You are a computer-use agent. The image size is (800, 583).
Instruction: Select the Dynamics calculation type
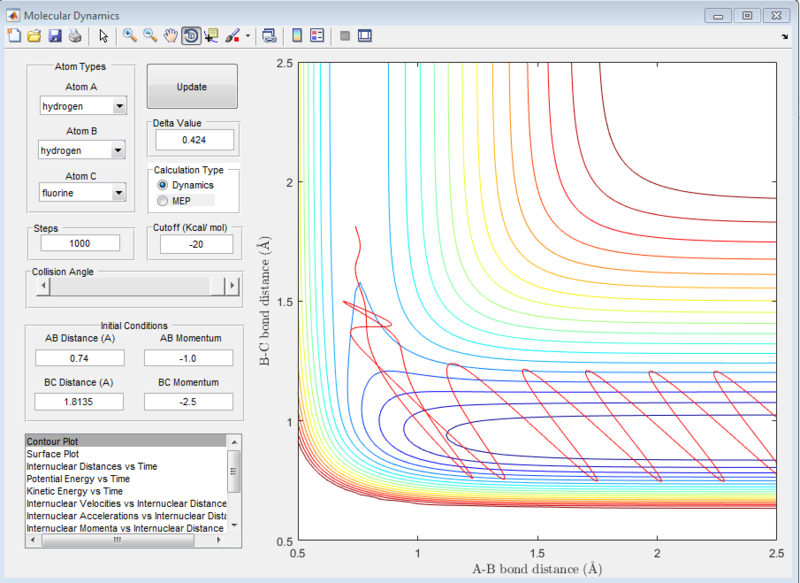(x=163, y=185)
